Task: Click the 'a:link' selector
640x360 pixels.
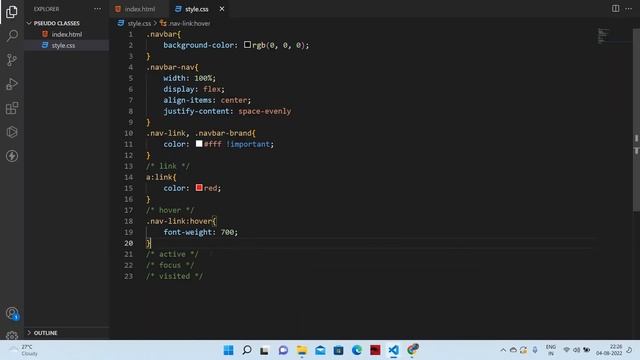Action: coord(161,177)
